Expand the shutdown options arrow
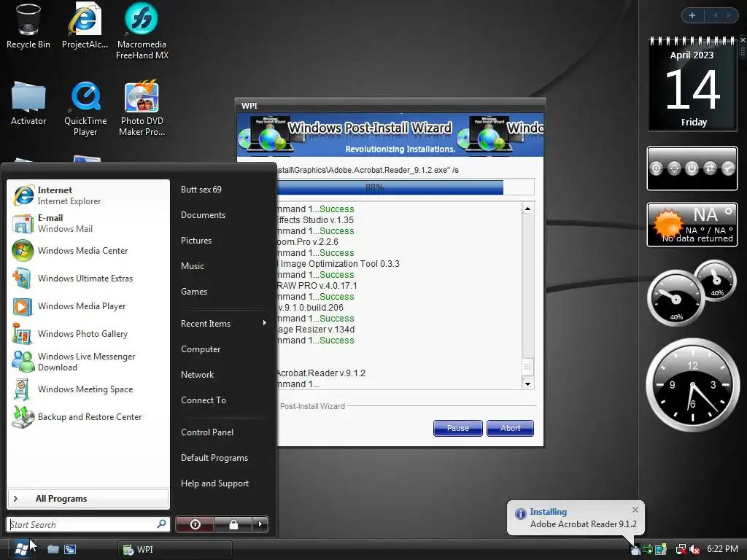 tap(260, 524)
